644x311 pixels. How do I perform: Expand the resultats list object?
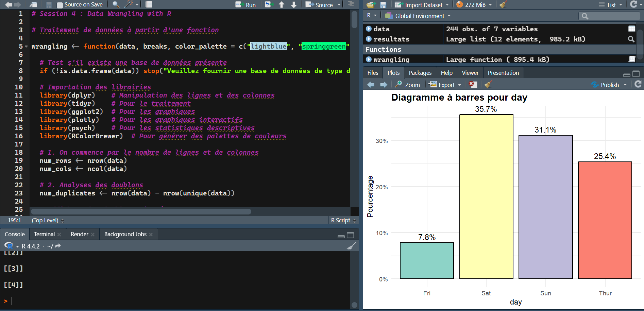[369, 39]
